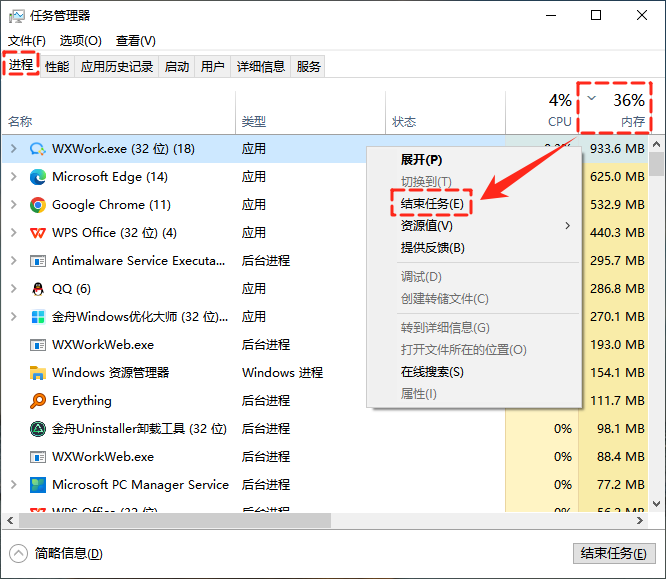The image size is (666, 579).
Task: Click the 结束任务(E) button at the bottom
Action: 614,554
